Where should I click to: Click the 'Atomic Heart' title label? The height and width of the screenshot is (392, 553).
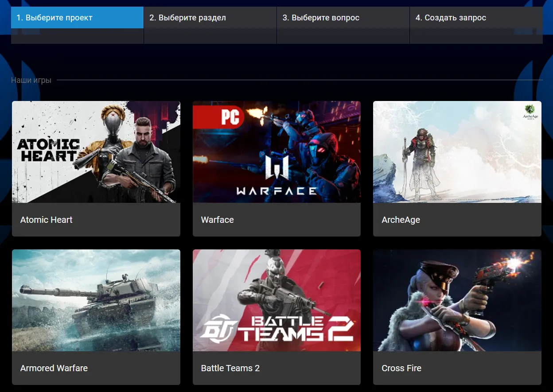click(x=47, y=220)
